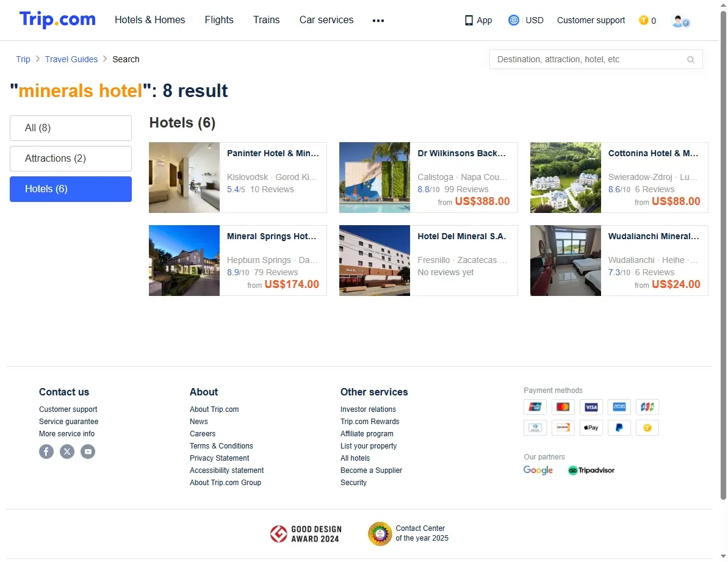The width and height of the screenshot is (728, 562).
Task: Click the US$174.00 price
Action: click(292, 284)
